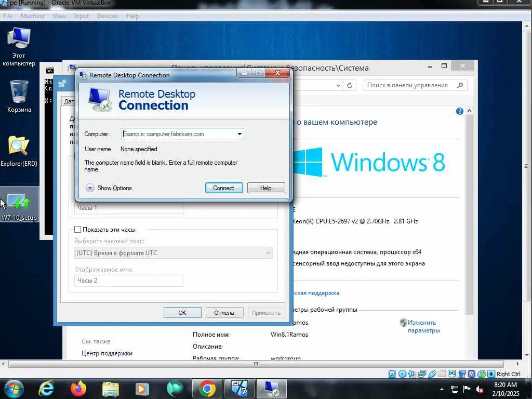Click the audio status indicator icon
This screenshot has width=532, height=399.
click(412, 374)
